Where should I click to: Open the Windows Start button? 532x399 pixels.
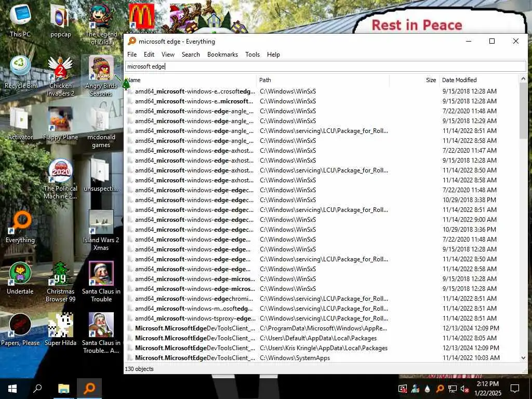coord(12,389)
